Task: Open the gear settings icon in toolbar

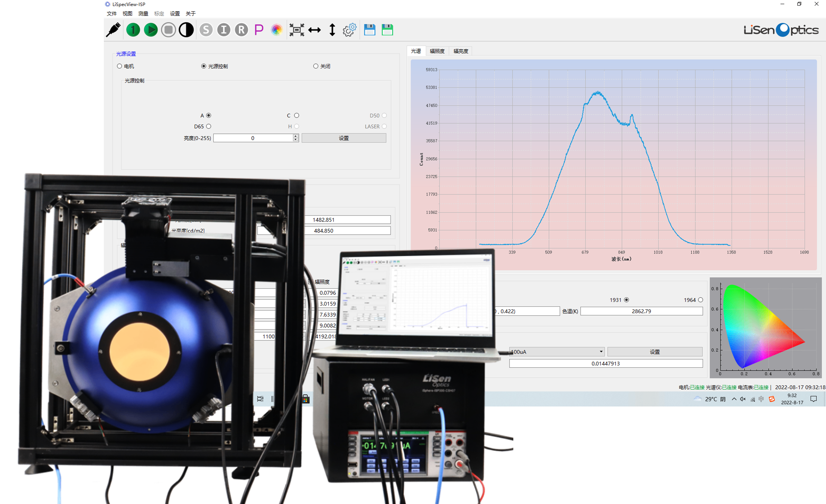Action: tap(350, 30)
